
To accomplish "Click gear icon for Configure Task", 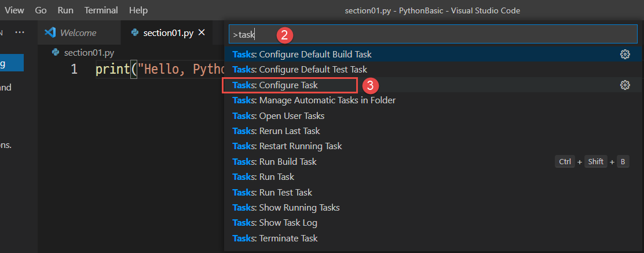I will (625, 85).
